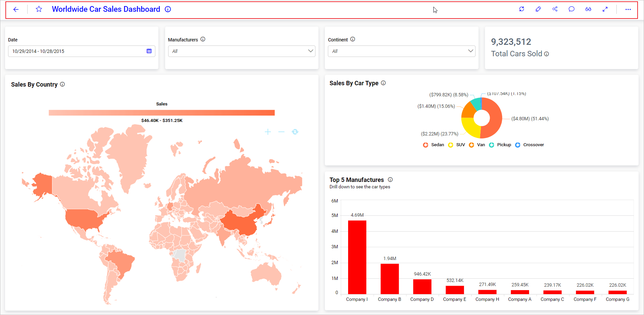Click the Sales color gradient bar
Screen dimensions: 644x315
162,113
